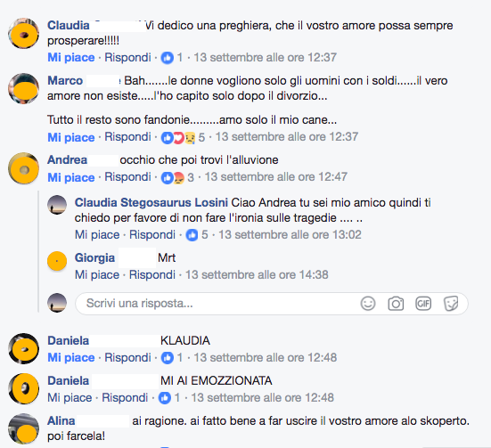Screen dimensions: 491x448
Task: Click Rispondi under Daniela's MI AI EMOZZIONATA comment
Action: click(125, 397)
